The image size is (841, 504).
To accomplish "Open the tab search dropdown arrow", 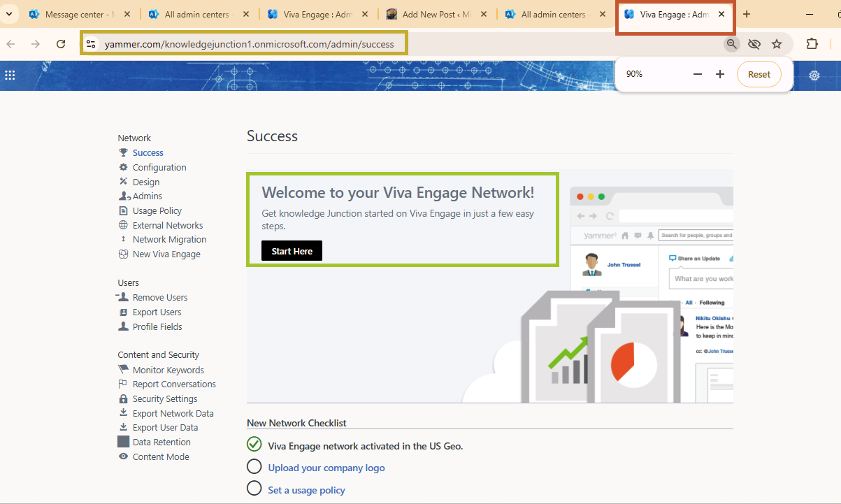I will click(8, 14).
